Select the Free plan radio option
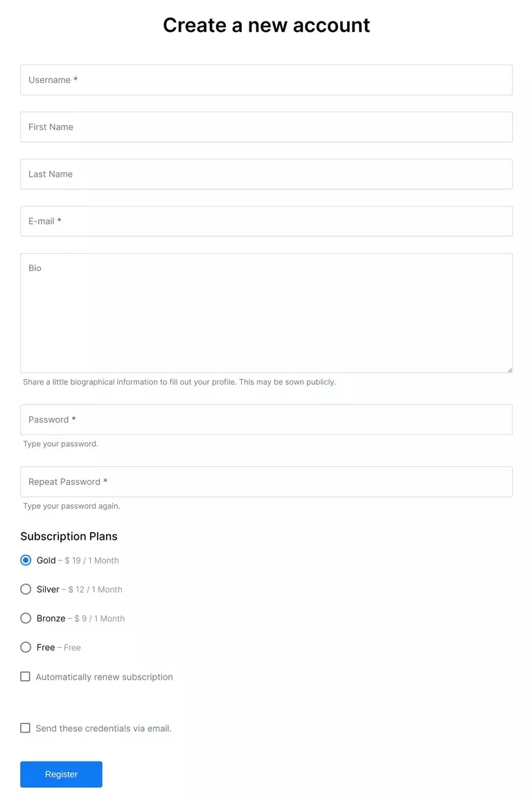The image size is (532, 801). click(26, 648)
